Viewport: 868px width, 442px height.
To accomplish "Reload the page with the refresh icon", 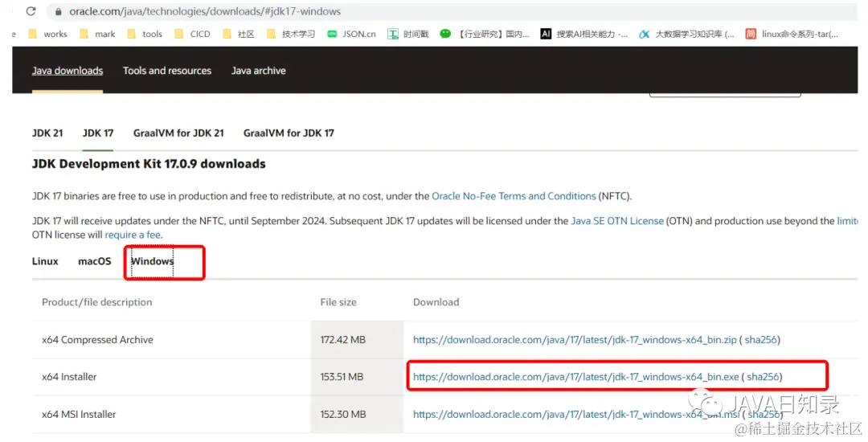I will [31, 11].
